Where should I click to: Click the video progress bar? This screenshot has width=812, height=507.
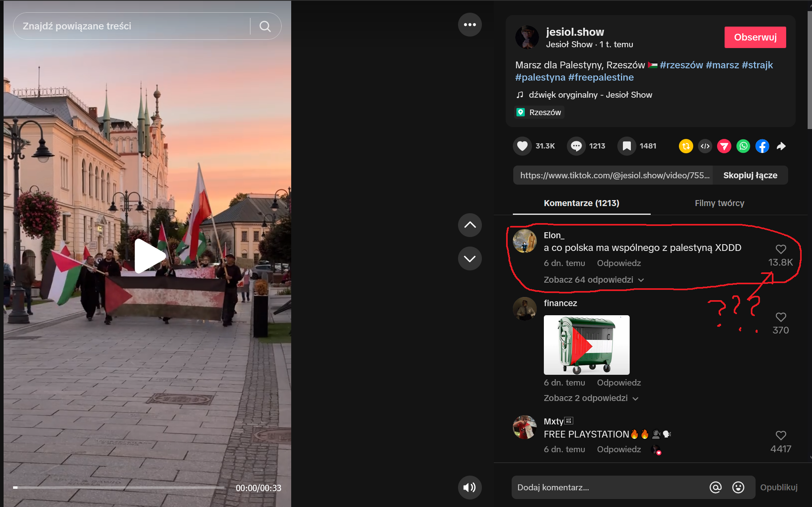click(x=119, y=487)
